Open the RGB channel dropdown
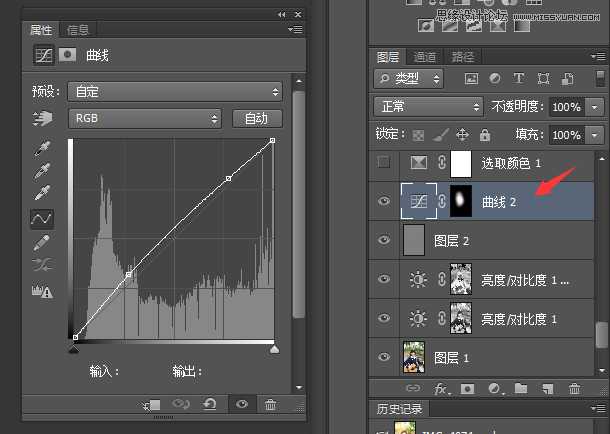Image resolution: width=610 pixels, height=434 pixels. pos(145,119)
